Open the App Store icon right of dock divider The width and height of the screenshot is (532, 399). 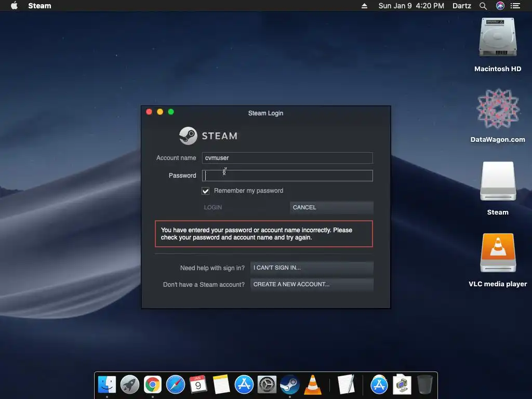pyautogui.click(x=379, y=385)
